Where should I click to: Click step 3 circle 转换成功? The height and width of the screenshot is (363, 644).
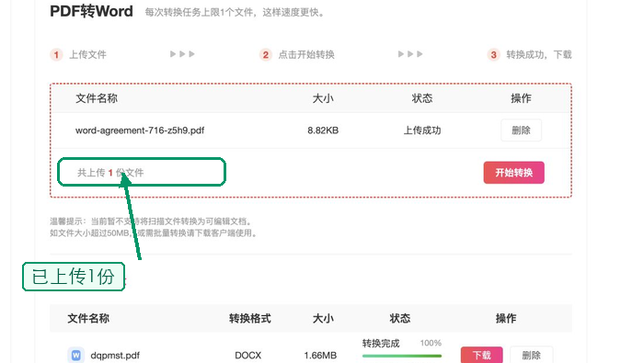click(x=493, y=54)
